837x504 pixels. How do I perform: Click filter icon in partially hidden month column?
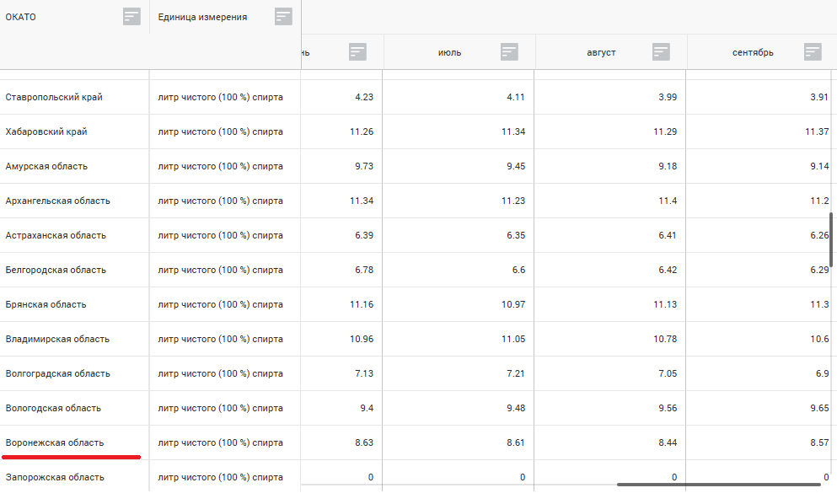pyautogui.click(x=357, y=51)
